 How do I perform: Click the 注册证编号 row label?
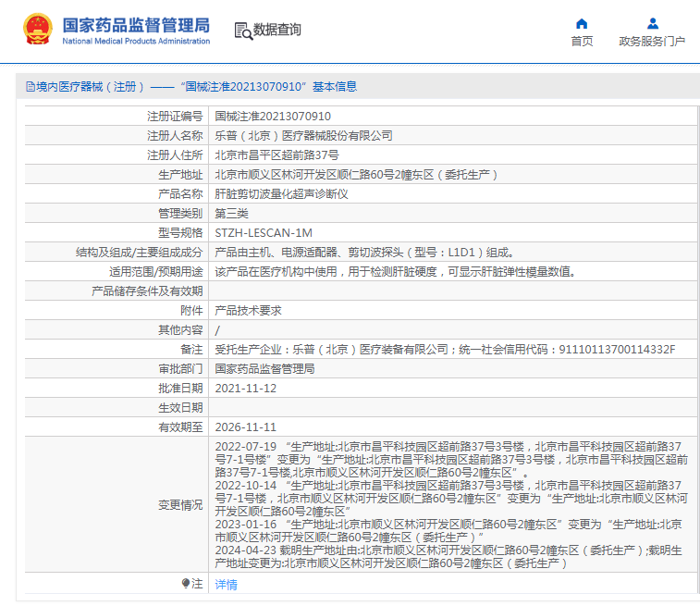point(175,116)
